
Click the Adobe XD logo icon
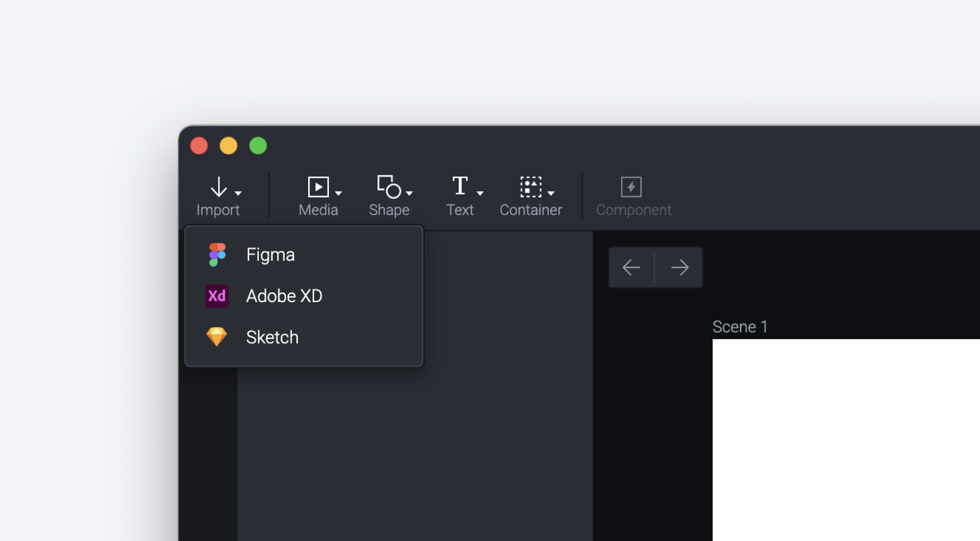click(217, 296)
